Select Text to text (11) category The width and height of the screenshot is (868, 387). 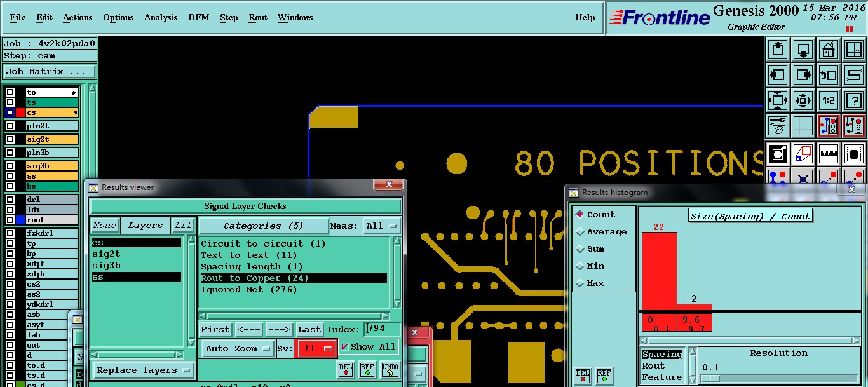[x=294, y=255]
